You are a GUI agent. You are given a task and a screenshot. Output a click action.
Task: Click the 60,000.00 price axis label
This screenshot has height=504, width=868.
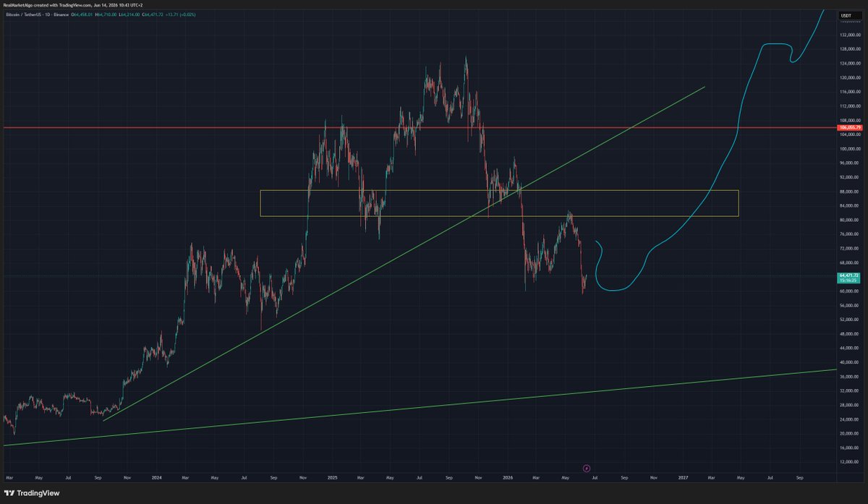tap(848, 291)
